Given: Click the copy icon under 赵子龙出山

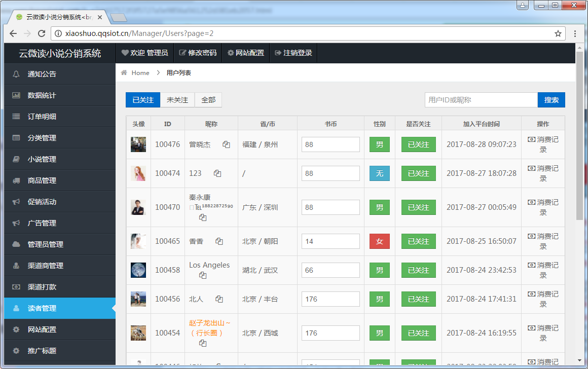Looking at the screenshot, I should pyautogui.click(x=203, y=343).
